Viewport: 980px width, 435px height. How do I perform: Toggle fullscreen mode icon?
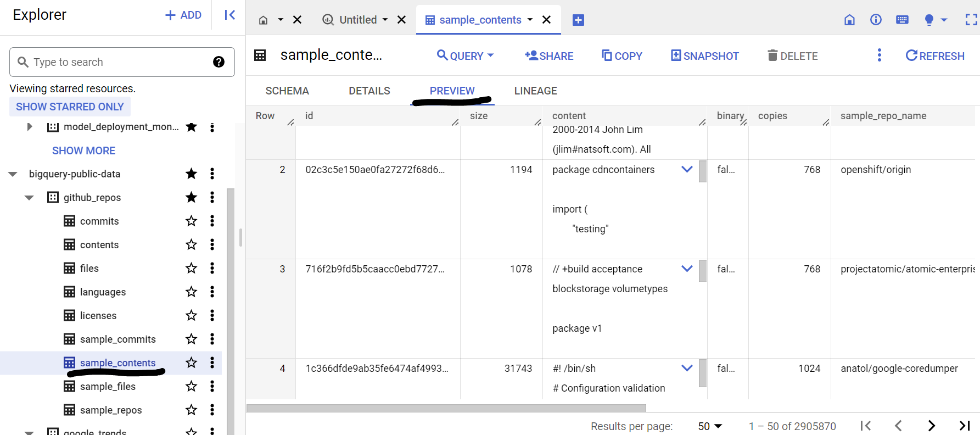(x=971, y=20)
